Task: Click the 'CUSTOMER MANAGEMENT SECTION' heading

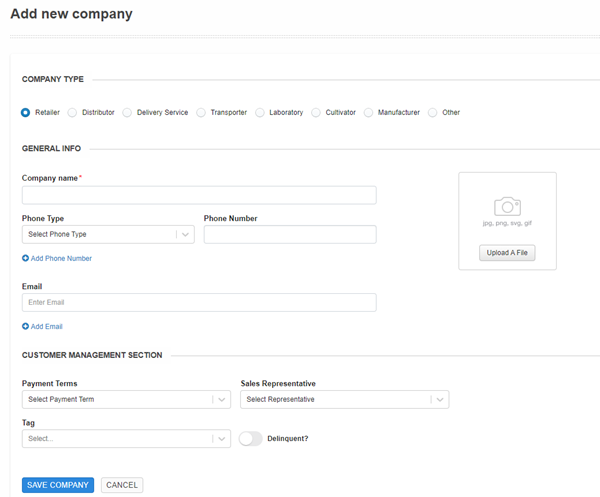Action: pos(92,355)
